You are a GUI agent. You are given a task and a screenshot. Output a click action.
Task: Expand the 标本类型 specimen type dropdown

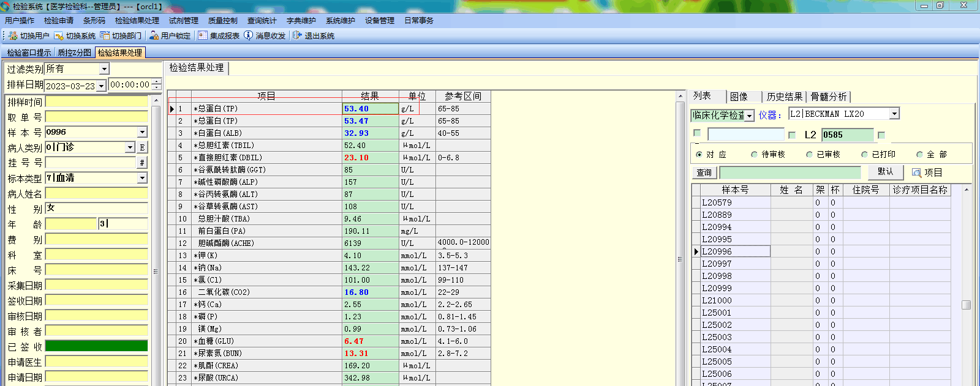142,178
